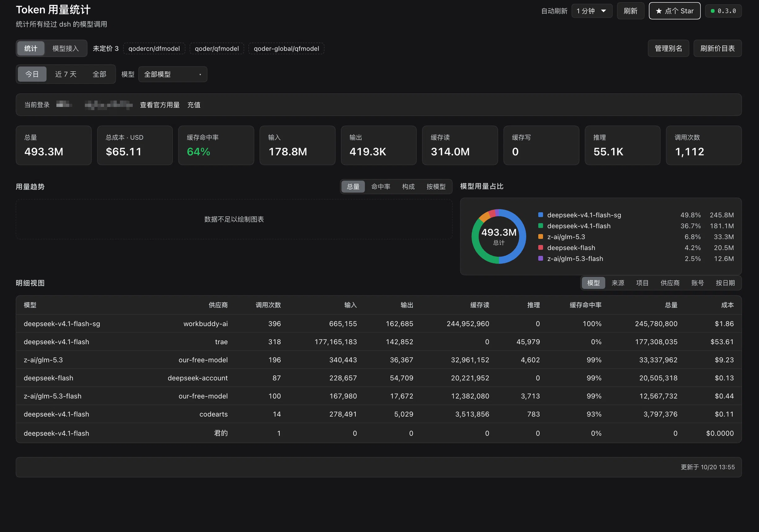Click the $53.61 cost cell
759x532 pixels.
(x=722, y=342)
